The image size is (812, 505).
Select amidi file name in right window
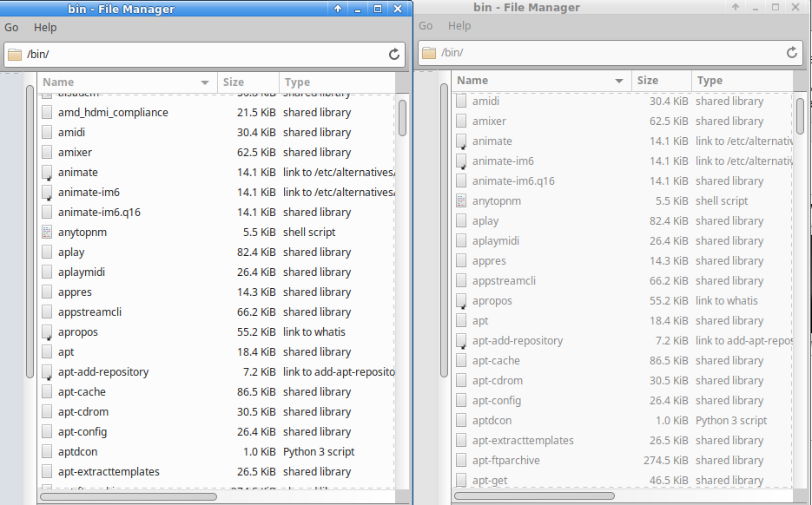tap(485, 101)
